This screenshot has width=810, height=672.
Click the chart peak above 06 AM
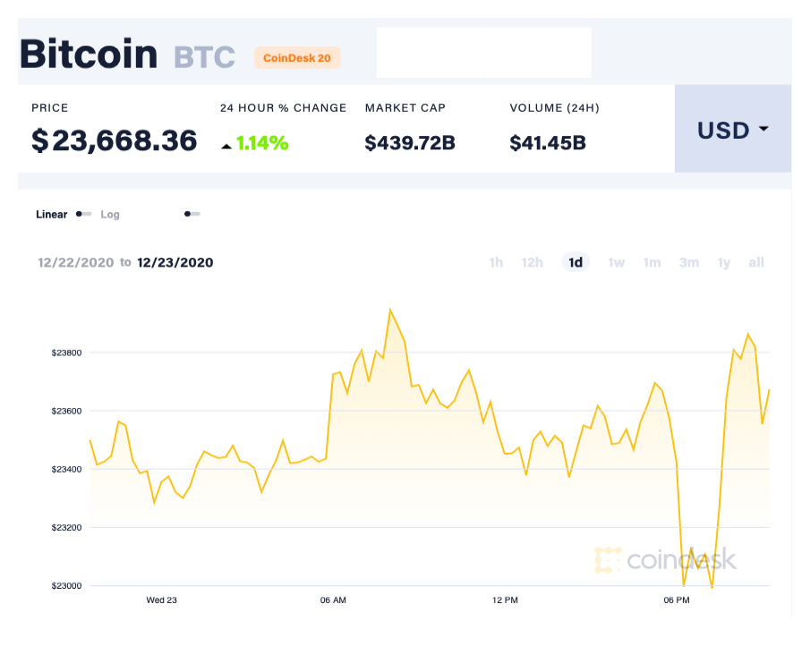391,308
